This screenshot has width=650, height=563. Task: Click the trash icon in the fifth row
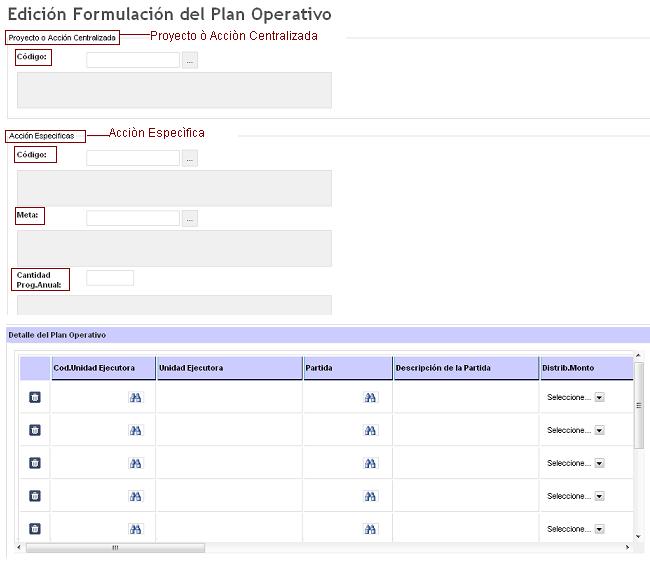[35, 529]
